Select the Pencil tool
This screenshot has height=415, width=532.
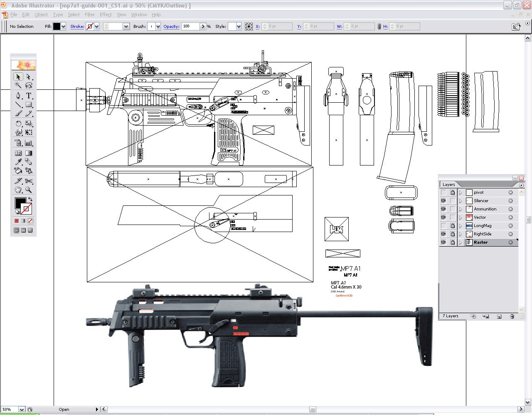[x=29, y=113]
